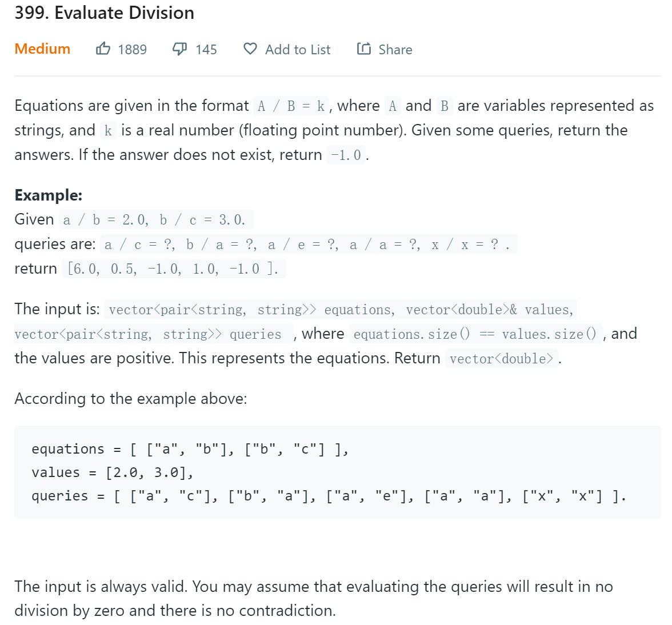Click the 145 dislikes count
This screenshot has width=672, height=625.
pyautogui.click(x=206, y=50)
